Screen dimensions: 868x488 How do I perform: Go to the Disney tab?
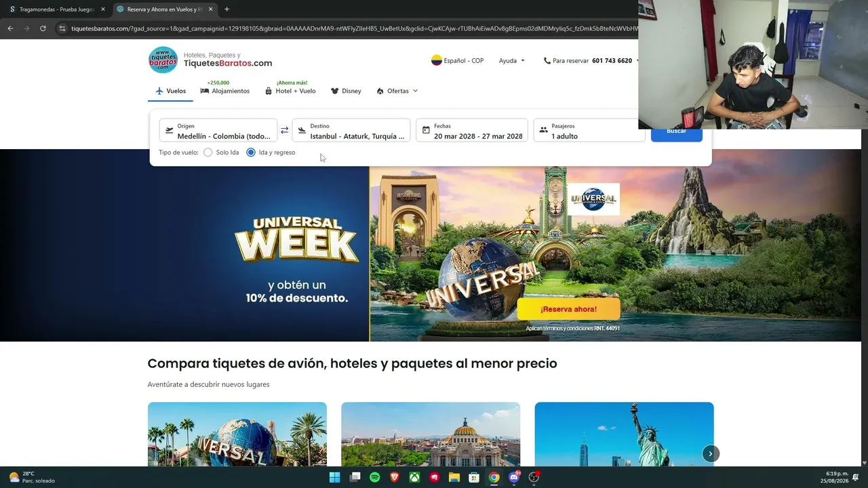coord(346,91)
